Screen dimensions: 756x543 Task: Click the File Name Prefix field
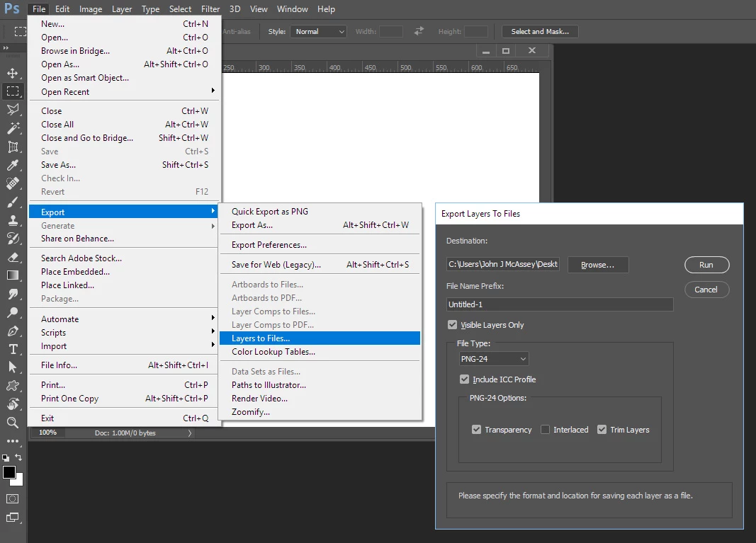pyautogui.click(x=559, y=304)
